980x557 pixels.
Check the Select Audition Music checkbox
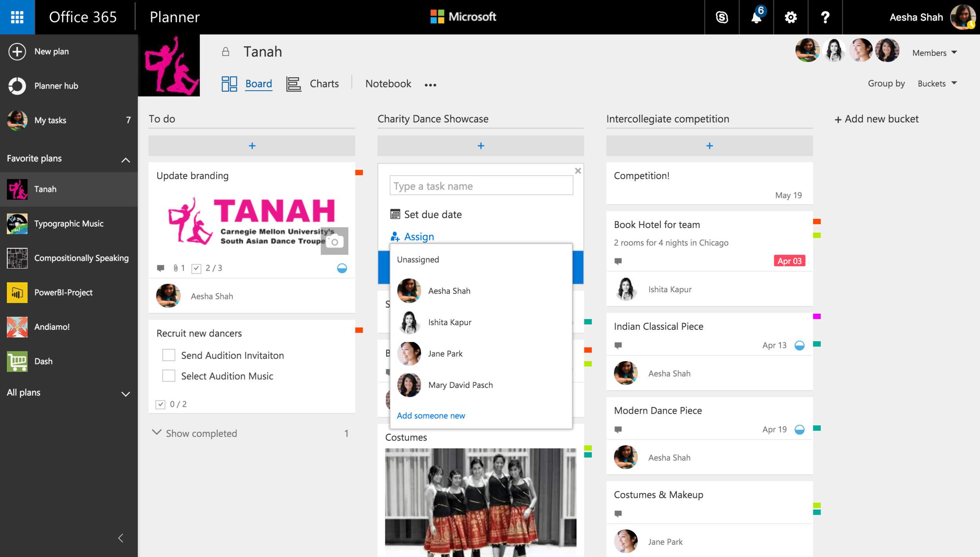(x=169, y=376)
